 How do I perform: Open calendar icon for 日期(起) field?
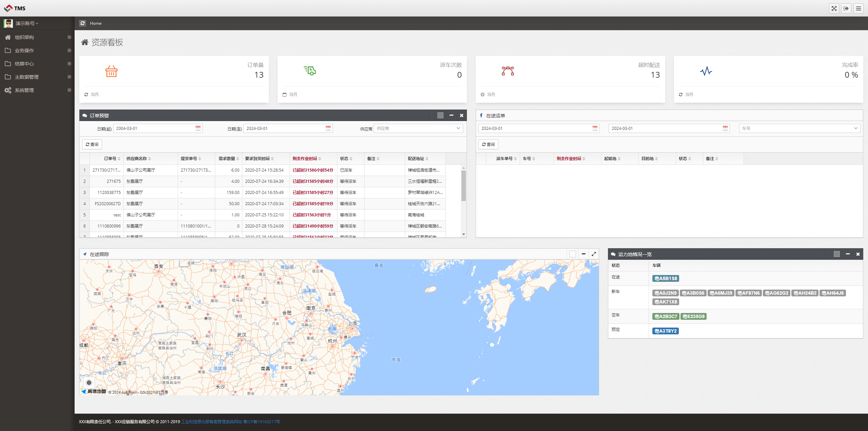198,128
